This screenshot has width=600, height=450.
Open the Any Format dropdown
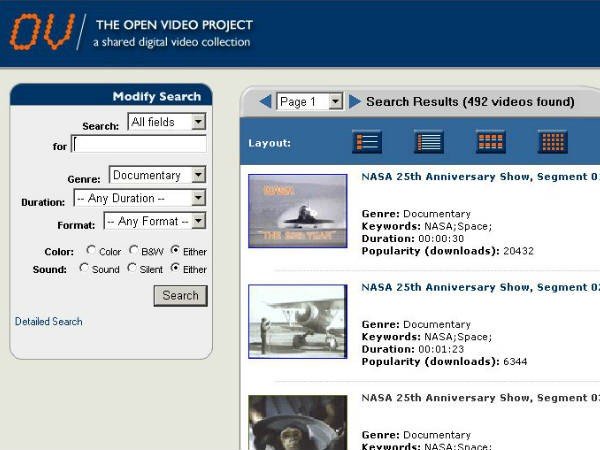pos(155,221)
